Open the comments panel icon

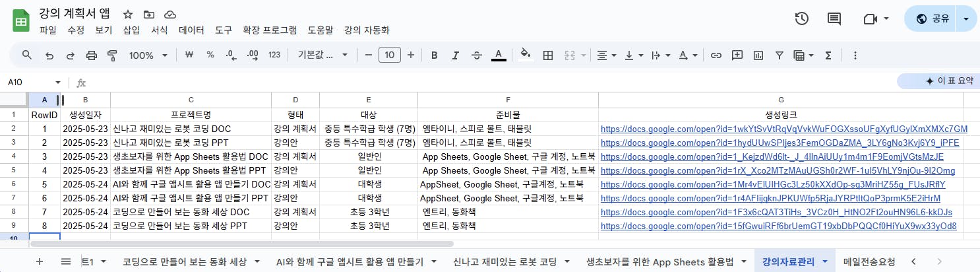[x=834, y=18]
